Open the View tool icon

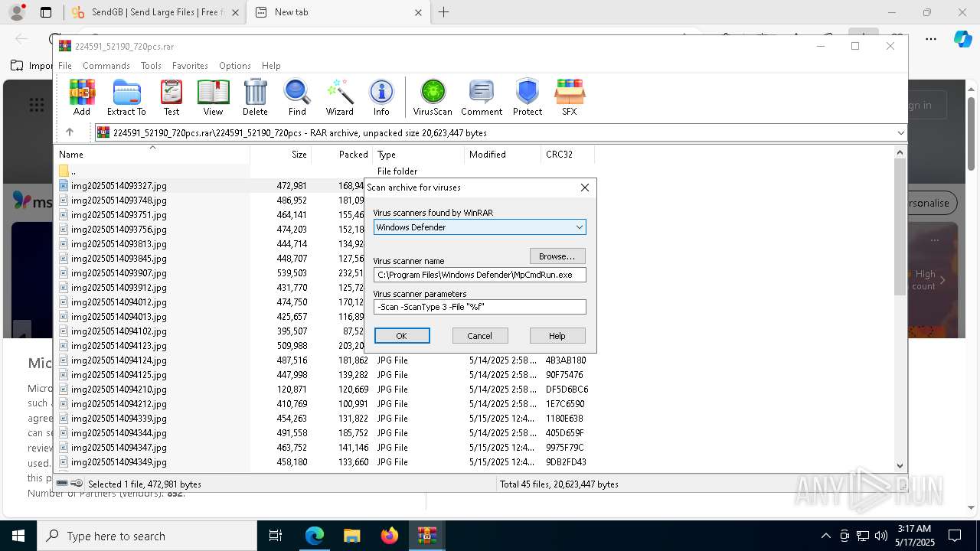tap(213, 97)
